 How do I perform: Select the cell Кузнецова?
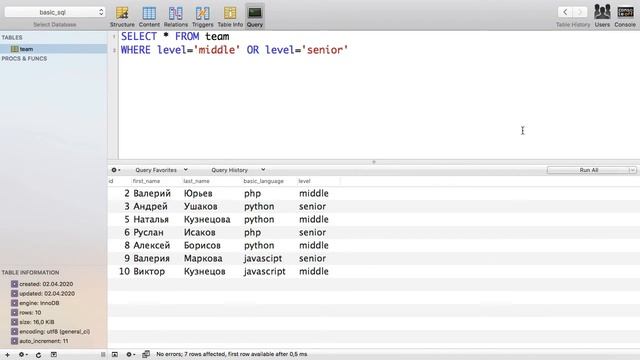(x=207, y=220)
